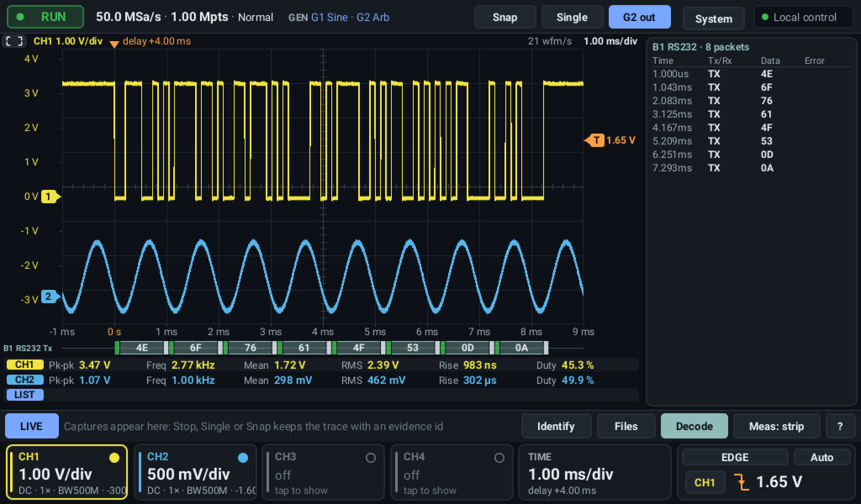Switch to the LIVE tab
This screenshot has height=504, width=861.
pyautogui.click(x=32, y=426)
